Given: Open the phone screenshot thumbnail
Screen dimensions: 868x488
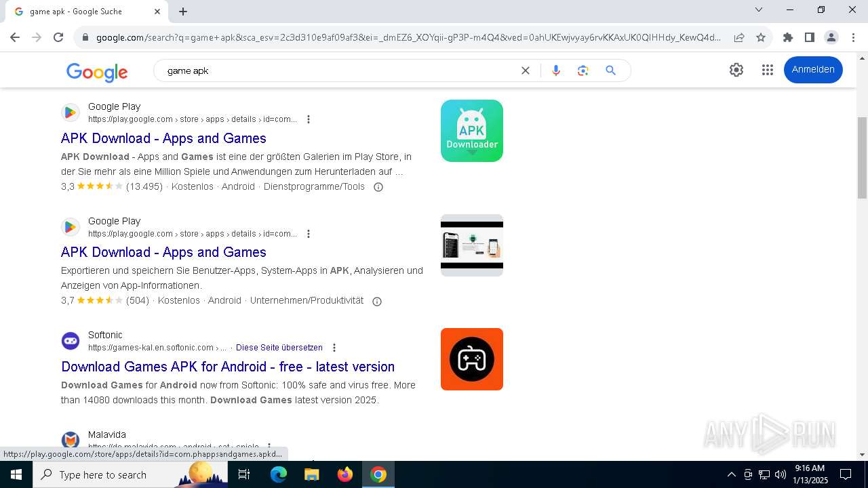Looking at the screenshot, I should [x=472, y=245].
